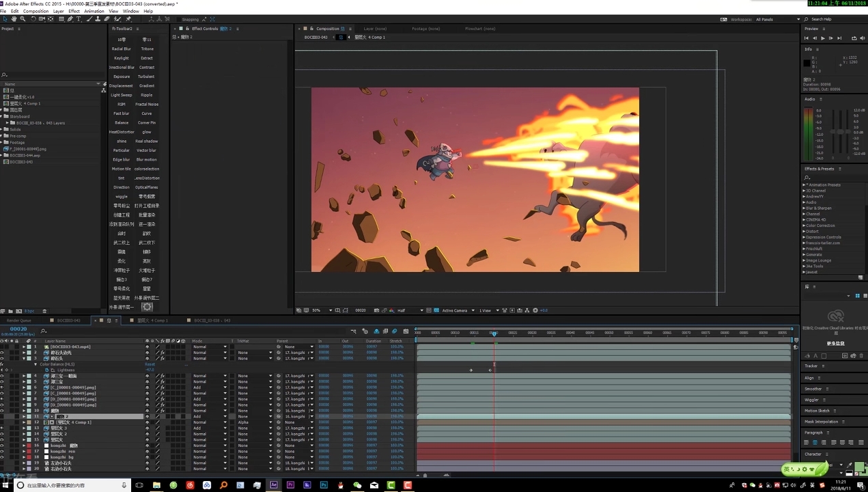
Task: Enable Motion Blur switch for timeline
Action: pos(395,331)
